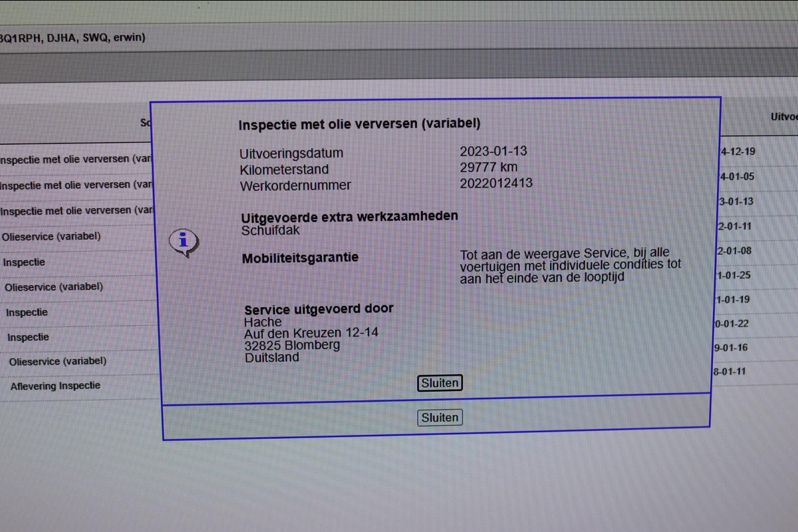798x532 pixels.
Task: Click the date cell ending in 8-01-11
Action: (730, 372)
